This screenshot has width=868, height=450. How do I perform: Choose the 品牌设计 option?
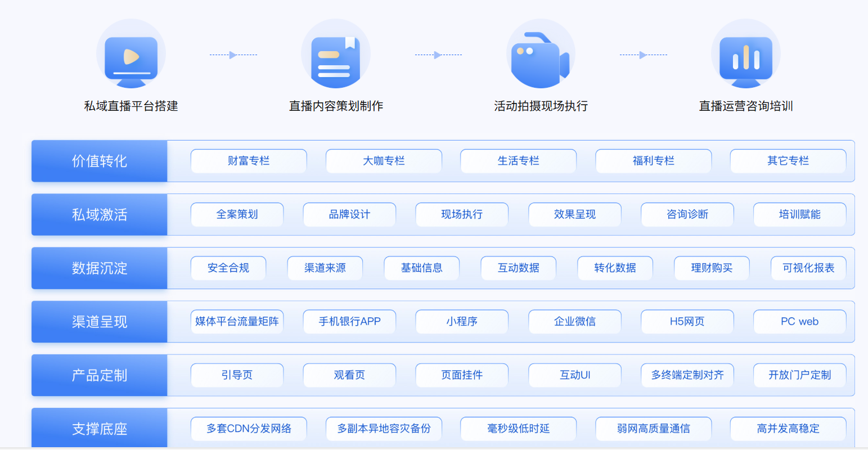coord(349,215)
